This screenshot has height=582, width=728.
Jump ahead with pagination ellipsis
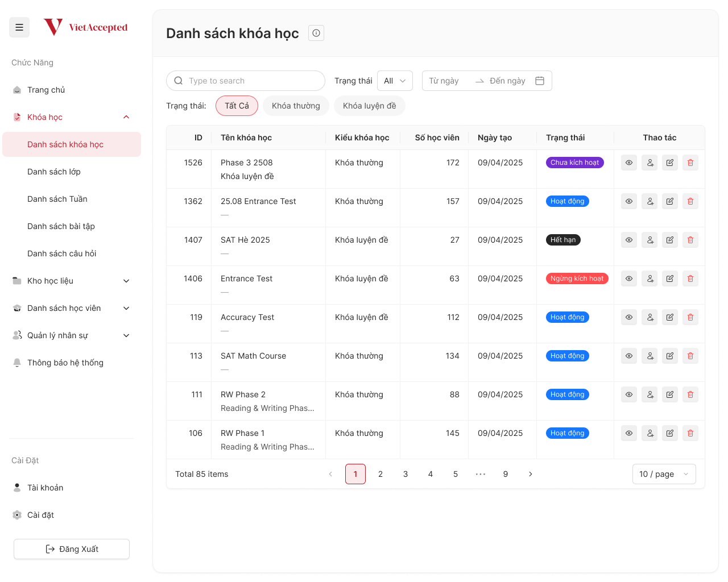[481, 474]
